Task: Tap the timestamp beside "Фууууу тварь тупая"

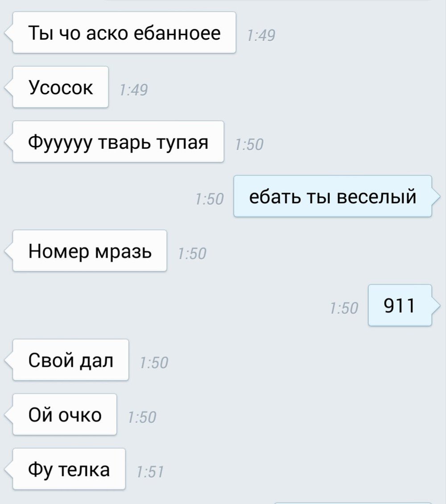Action: [x=249, y=144]
